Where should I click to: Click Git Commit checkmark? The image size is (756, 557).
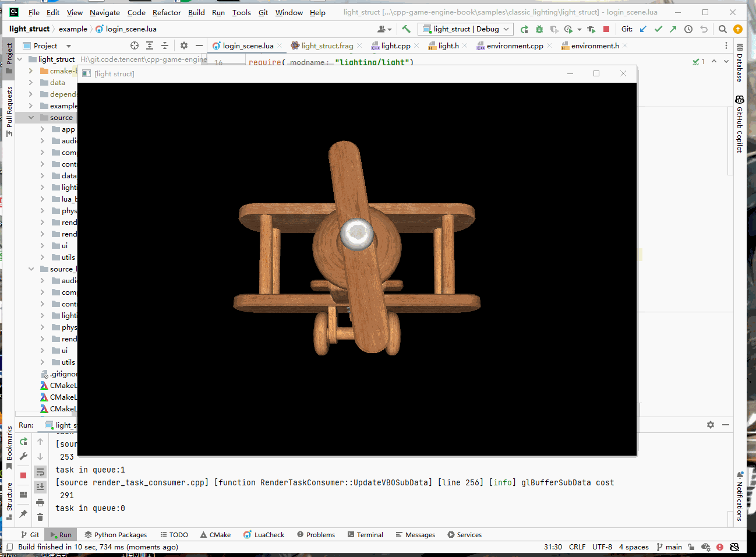pyautogui.click(x=658, y=29)
